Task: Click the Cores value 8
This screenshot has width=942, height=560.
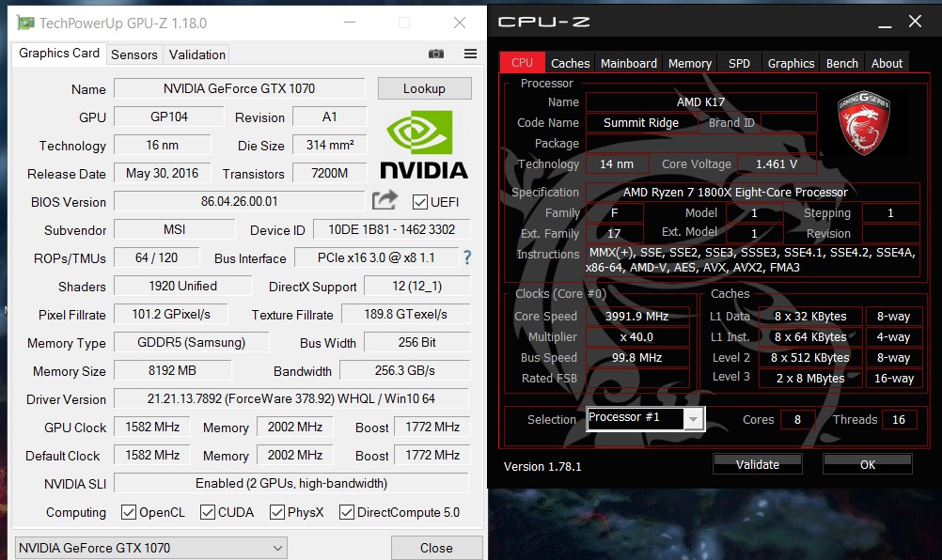Action: point(797,420)
